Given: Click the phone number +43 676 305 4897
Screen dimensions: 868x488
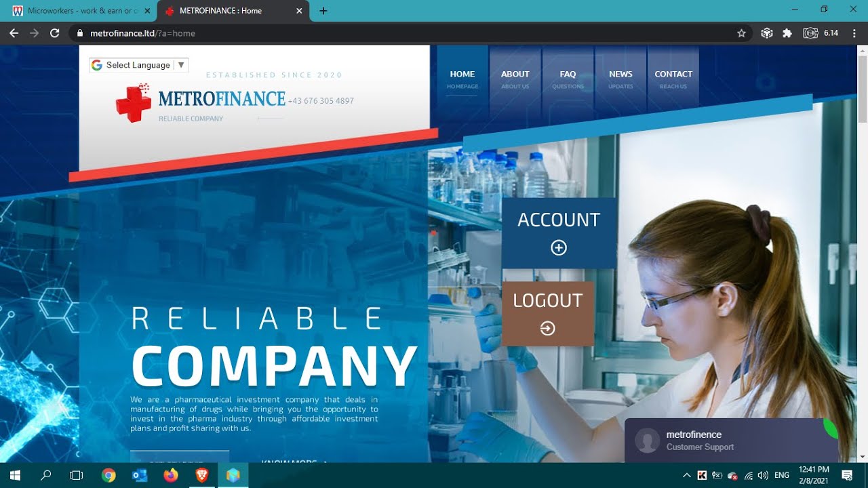Looking at the screenshot, I should tap(321, 101).
